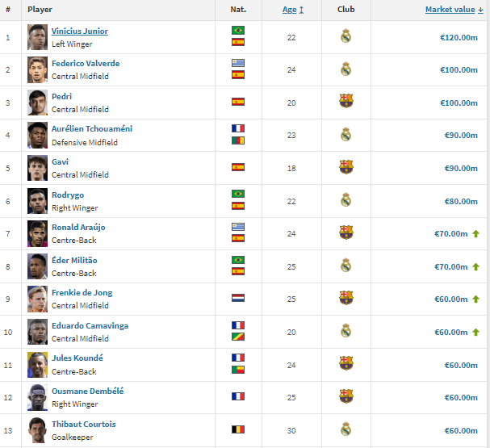Click Éder Militão's portrait thumbnail
The height and width of the screenshot is (448, 490).
tap(37, 266)
